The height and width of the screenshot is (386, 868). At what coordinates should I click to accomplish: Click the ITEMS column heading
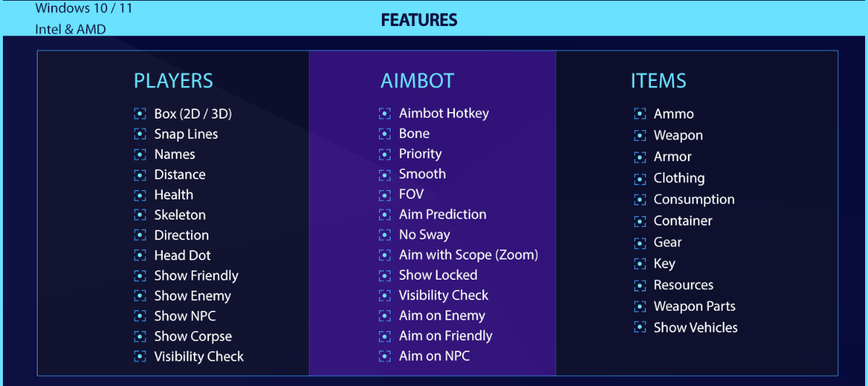coord(658,81)
